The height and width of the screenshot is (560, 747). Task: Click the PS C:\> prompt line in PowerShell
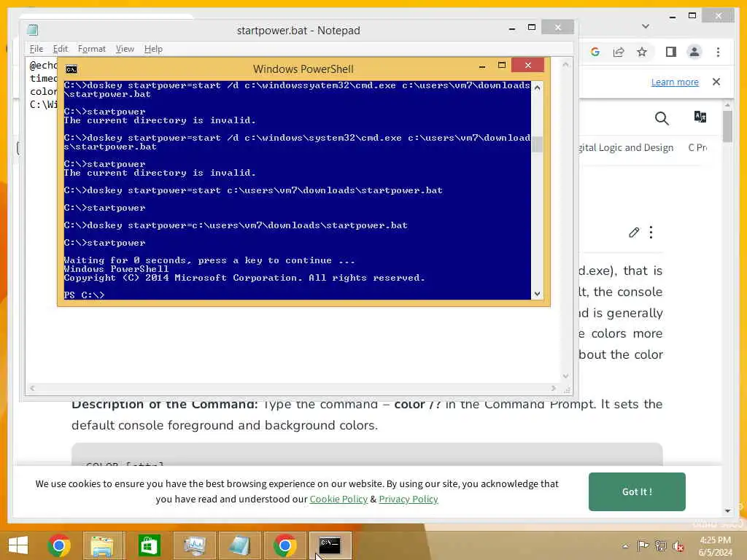pyautogui.click(x=84, y=295)
